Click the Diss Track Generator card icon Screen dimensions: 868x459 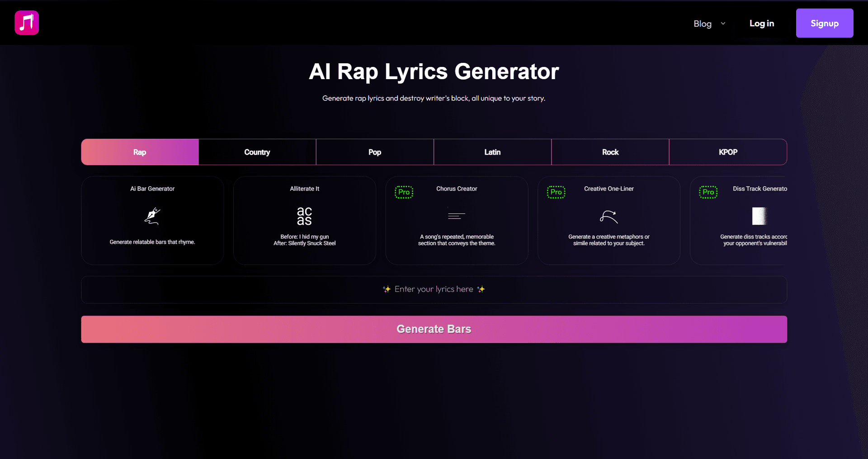pyautogui.click(x=759, y=216)
